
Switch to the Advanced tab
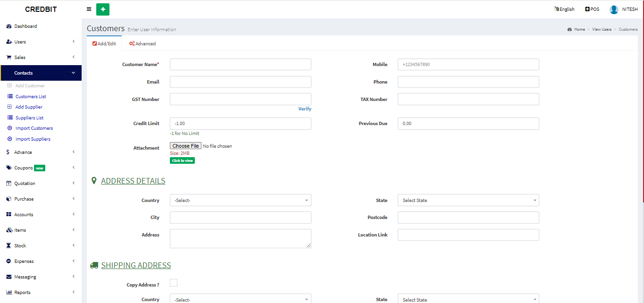[142, 43]
